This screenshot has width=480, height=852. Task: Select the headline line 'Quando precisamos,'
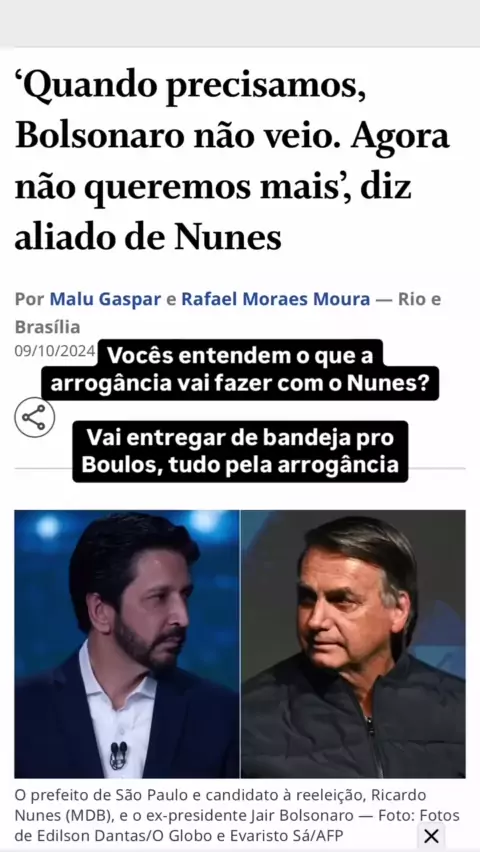pyautogui.click(x=191, y=90)
